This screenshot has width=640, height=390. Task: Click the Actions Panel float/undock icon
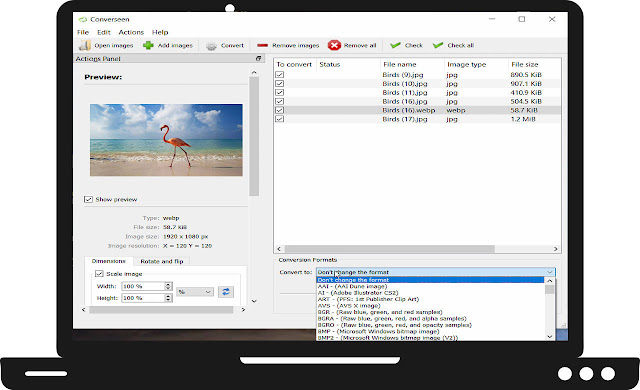(258, 58)
